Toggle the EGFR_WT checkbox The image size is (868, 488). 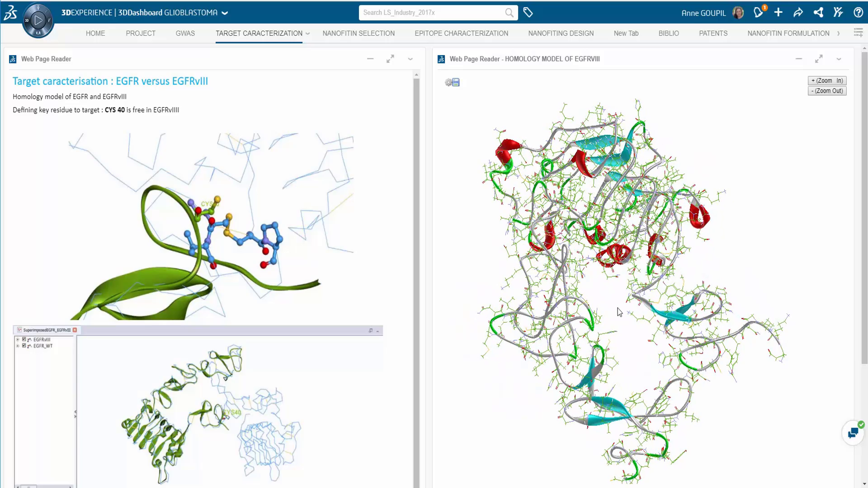coord(24,346)
